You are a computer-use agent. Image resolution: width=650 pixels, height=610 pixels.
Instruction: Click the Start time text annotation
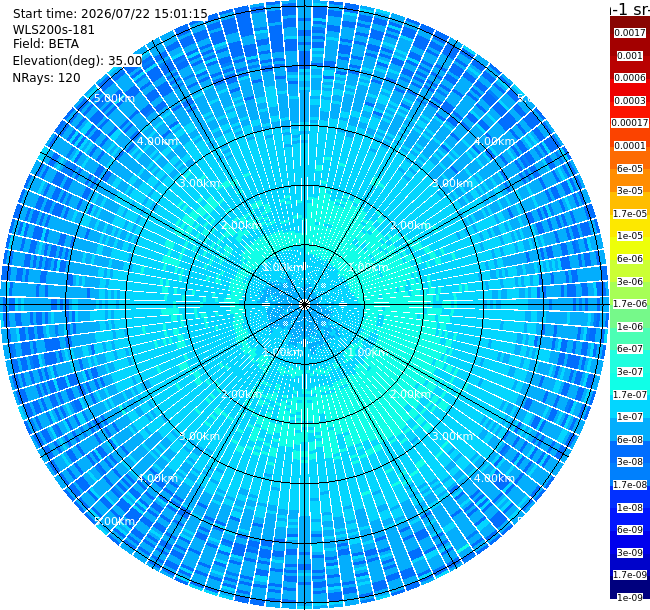pos(110,14)
